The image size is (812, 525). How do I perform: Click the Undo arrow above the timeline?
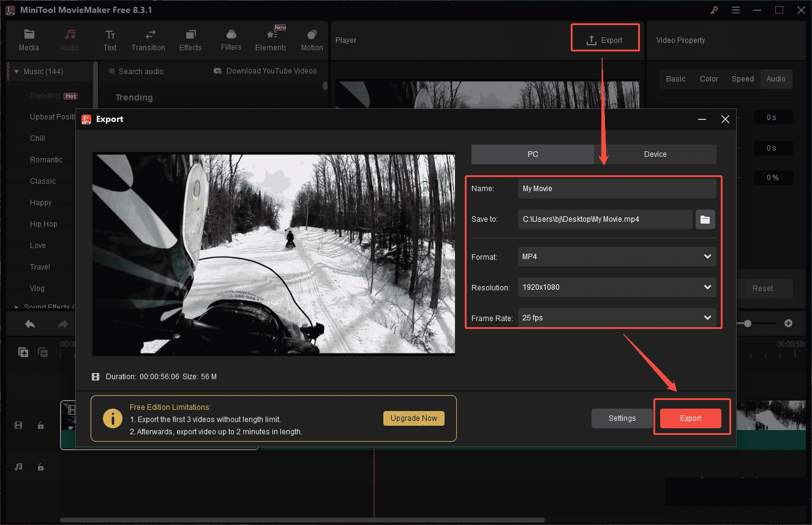point(29,323)
